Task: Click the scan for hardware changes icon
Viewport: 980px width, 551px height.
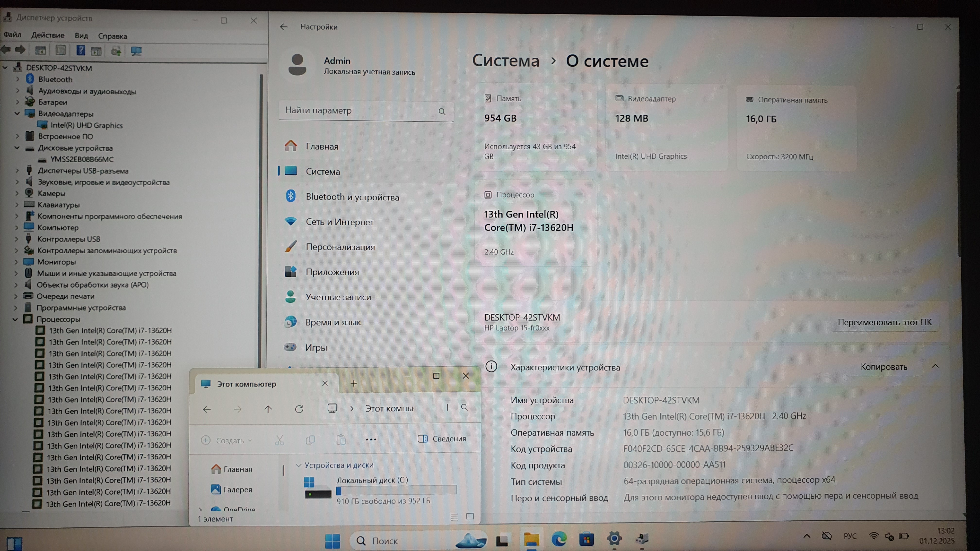Action: pos(136,51)
